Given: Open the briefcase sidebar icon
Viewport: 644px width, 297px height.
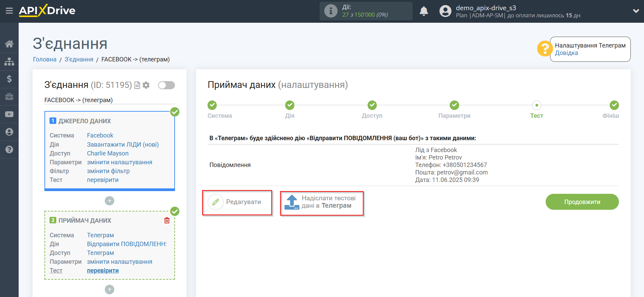Looking at the screenshot, I should click(x=9, y=97).
